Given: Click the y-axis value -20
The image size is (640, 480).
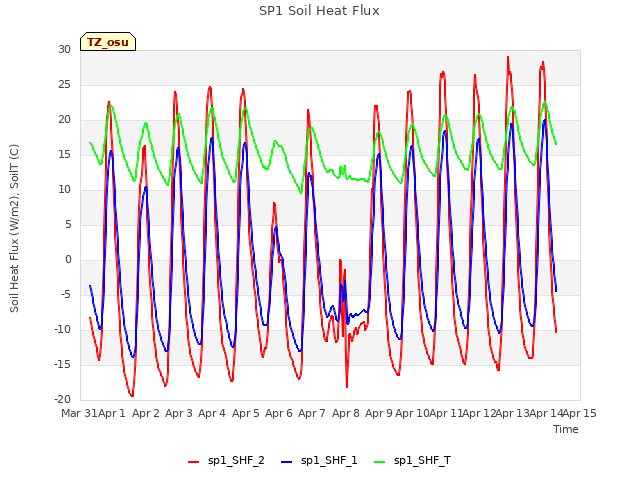Looking at the screenshot, I should (x=62, y=400).
